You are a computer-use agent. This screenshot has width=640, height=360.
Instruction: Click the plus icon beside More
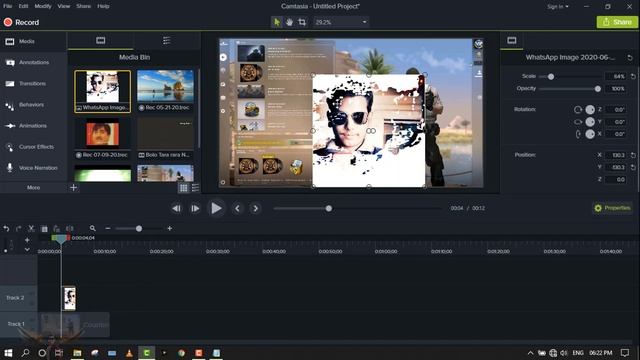tap(73, 187)
